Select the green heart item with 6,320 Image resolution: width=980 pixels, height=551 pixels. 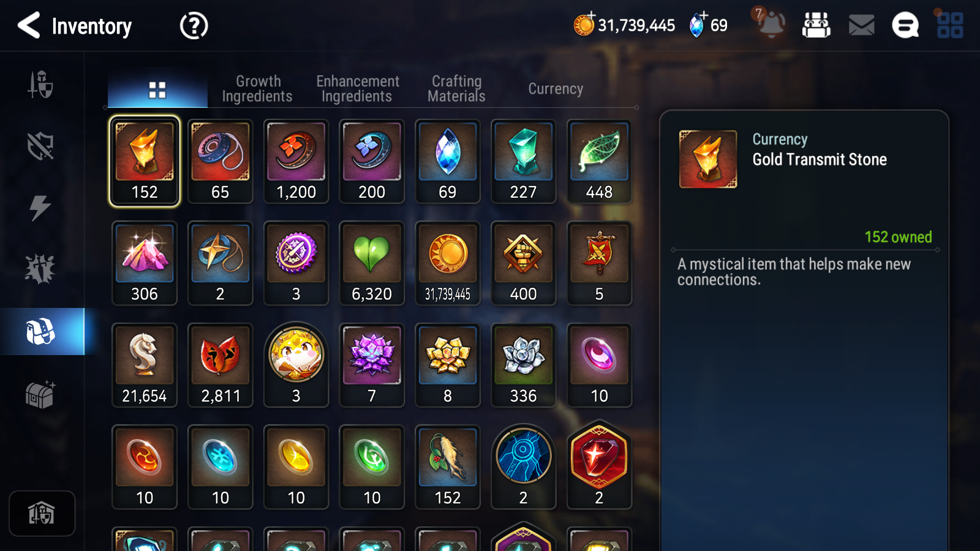[x=372, y=263]
